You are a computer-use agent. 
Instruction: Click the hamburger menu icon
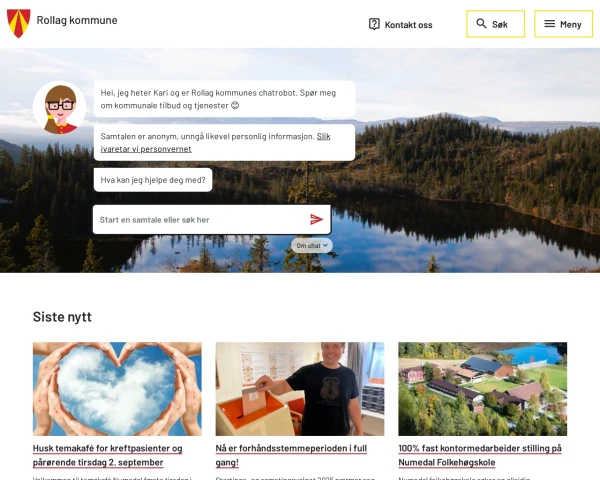pyautogui.click(x=549, y=24)
